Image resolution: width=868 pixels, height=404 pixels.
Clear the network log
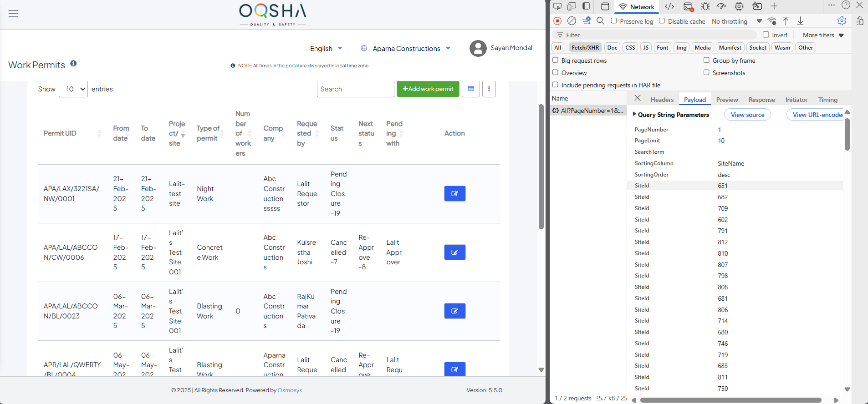(572, 21)
